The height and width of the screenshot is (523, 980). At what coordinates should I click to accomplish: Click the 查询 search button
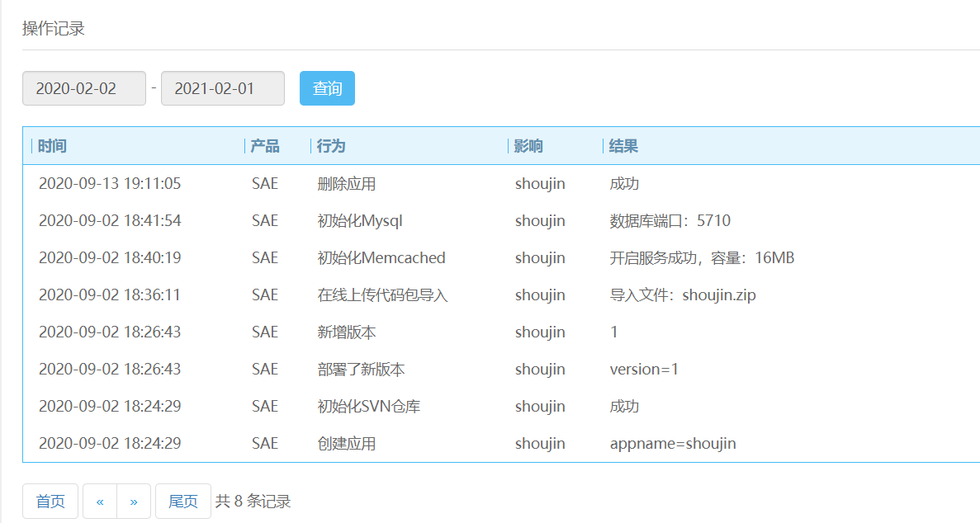click(327, 88)
